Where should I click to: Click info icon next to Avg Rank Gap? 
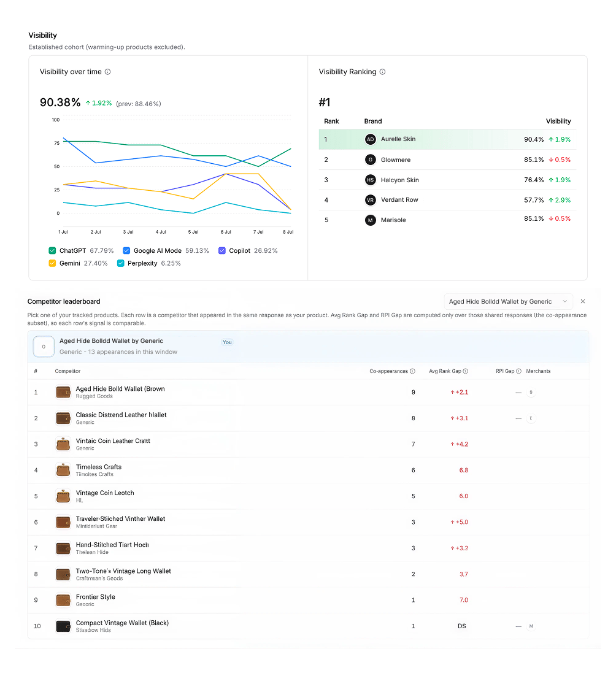tap(466, 371)
